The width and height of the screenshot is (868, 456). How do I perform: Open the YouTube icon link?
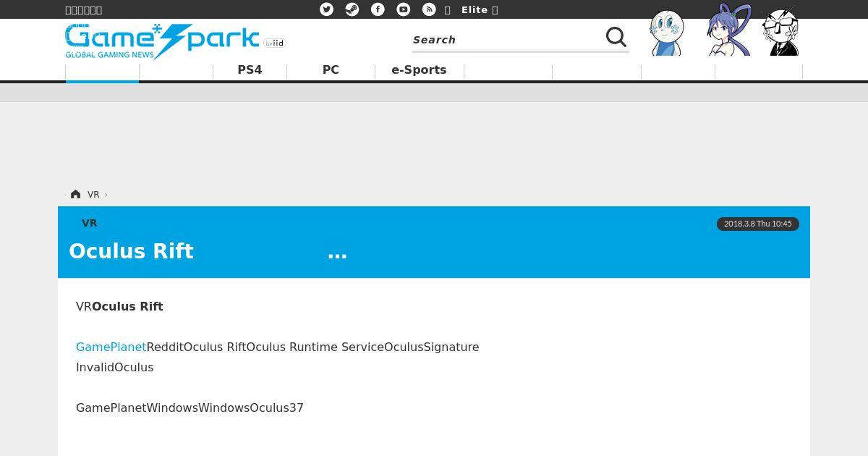(x=404, y=9)
